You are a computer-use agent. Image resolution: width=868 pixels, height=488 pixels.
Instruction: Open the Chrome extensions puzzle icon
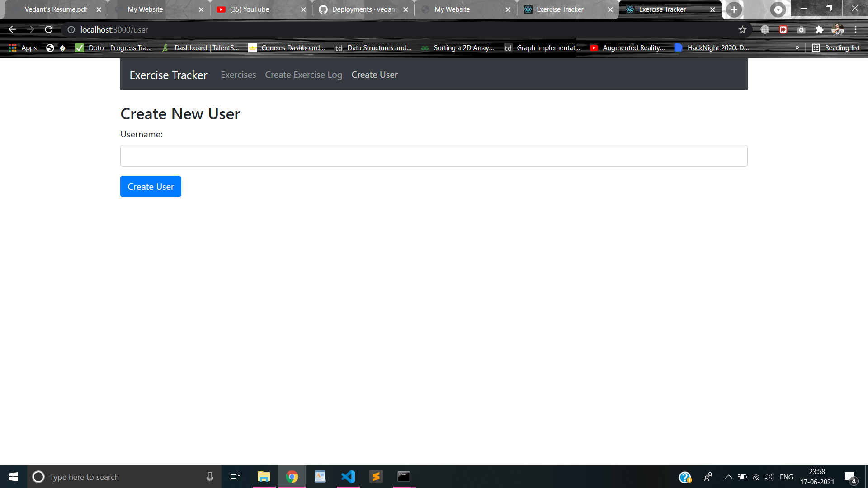tap(819, 30)
